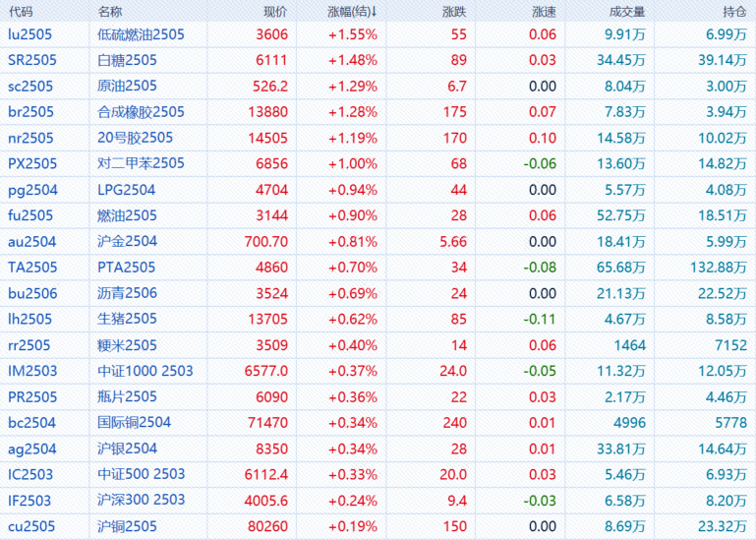
Task: Open contract code ag2504
Action: pyautogui.click(x=31, y=449)
